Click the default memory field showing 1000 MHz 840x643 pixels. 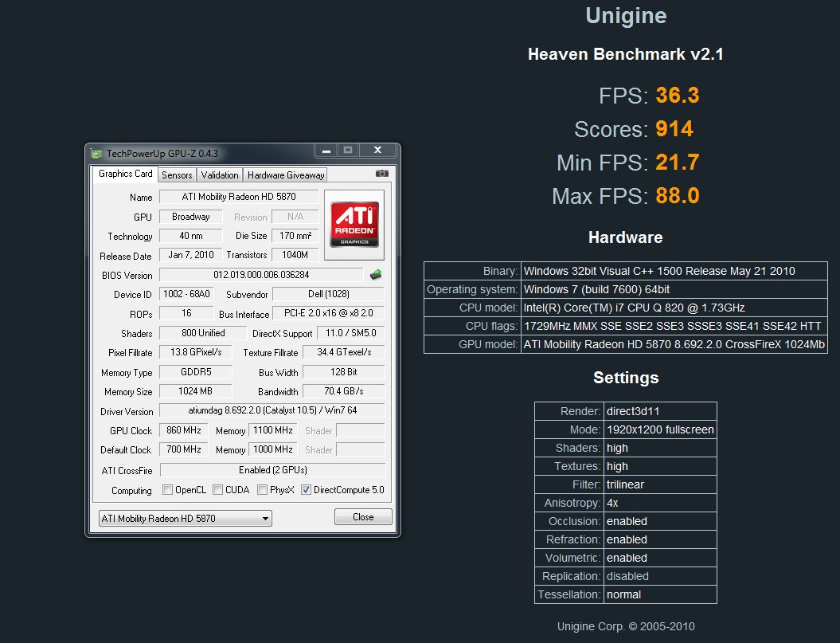click(272, 449)
